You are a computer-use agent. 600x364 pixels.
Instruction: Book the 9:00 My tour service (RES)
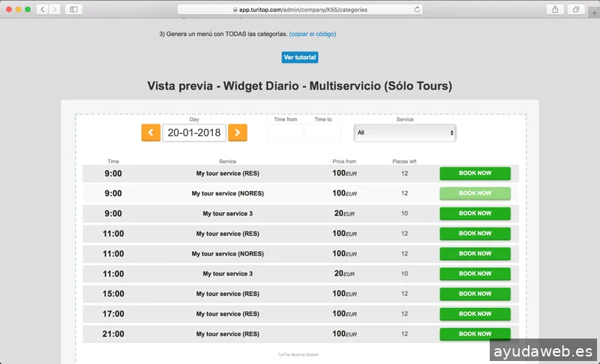tap(475, 173)
